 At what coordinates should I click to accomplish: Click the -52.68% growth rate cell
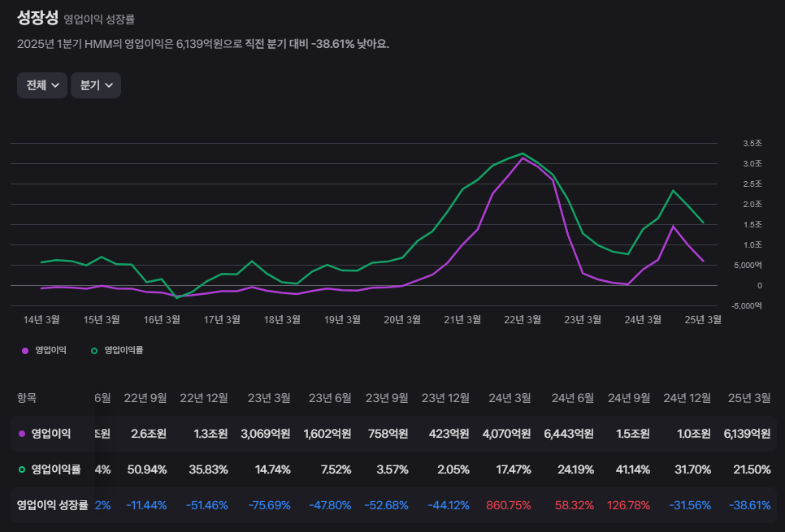pos(386,505)
